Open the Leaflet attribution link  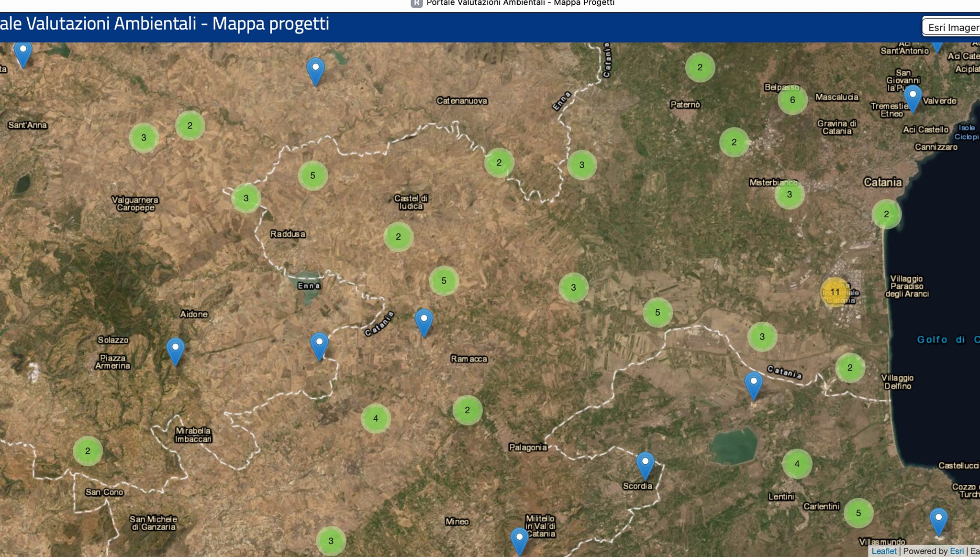(x=883, y=551)
